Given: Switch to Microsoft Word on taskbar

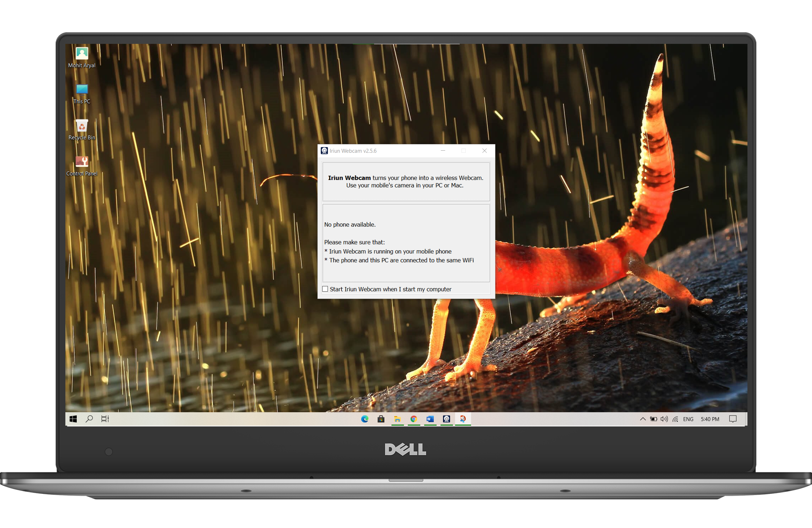Looking at the screenshot, I should point(430,419).
